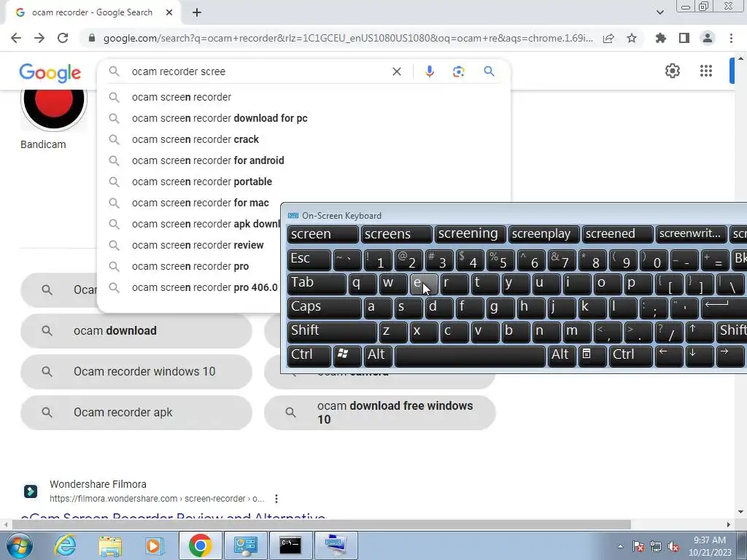This screenshot has width=747, height=560.
Task: Open the Chrome extensions puzzle icon
Action: (661, 38)
